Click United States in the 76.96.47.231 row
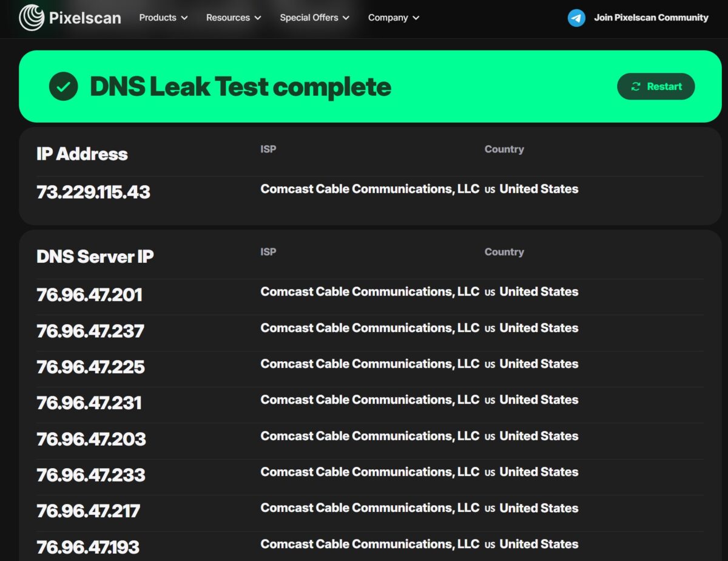728x561 pixels. tap(539, 399)
